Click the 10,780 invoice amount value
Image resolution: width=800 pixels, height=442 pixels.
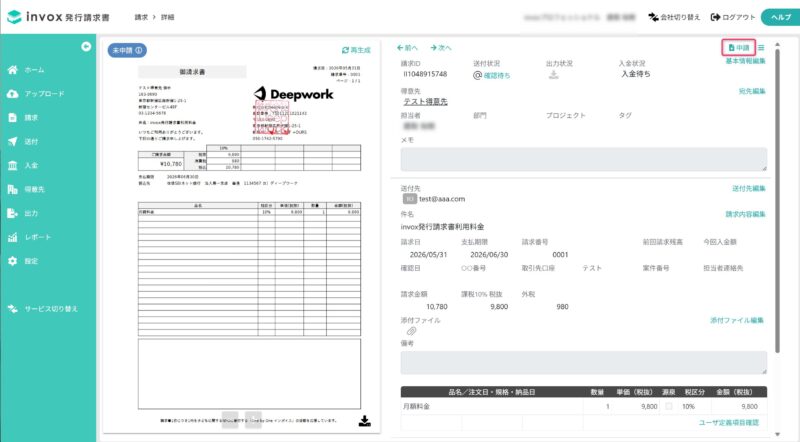(x=437, y=307)
